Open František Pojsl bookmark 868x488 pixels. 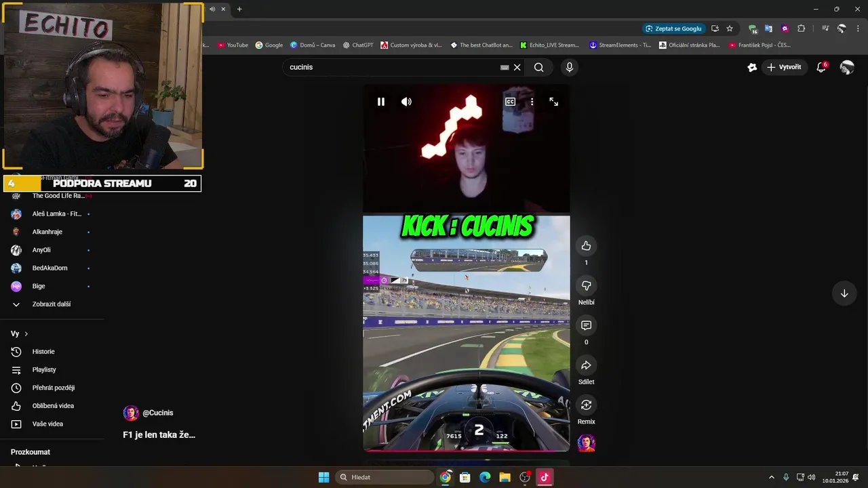[759, 45]
